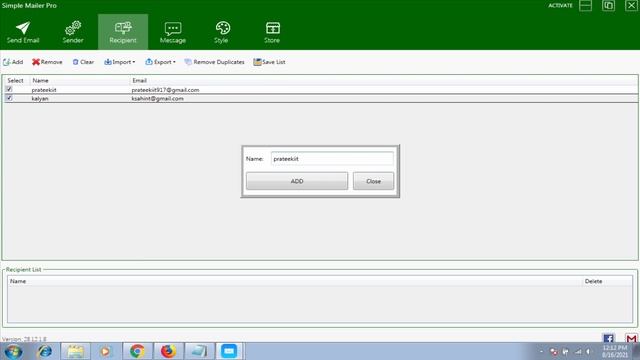Open the Style palette tab
Screen dimensions: 640x360
[222, 32]
